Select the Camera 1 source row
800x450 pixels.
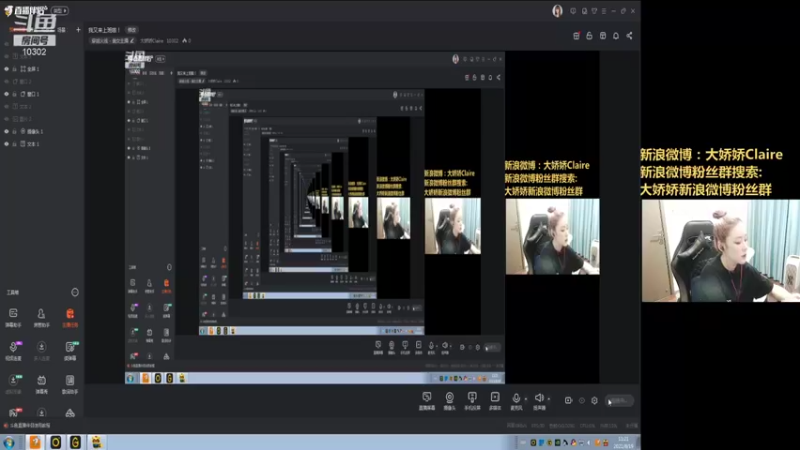coord(42,132)
